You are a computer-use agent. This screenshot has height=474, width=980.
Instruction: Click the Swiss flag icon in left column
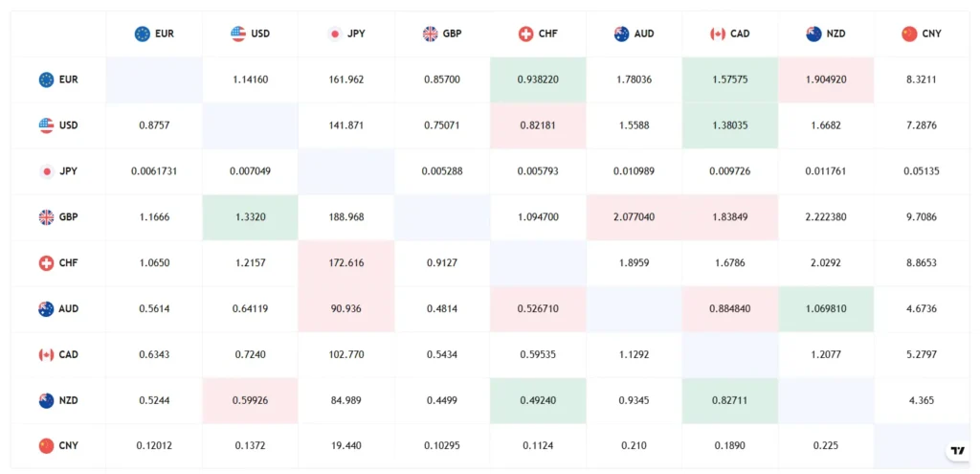(46, 262)
